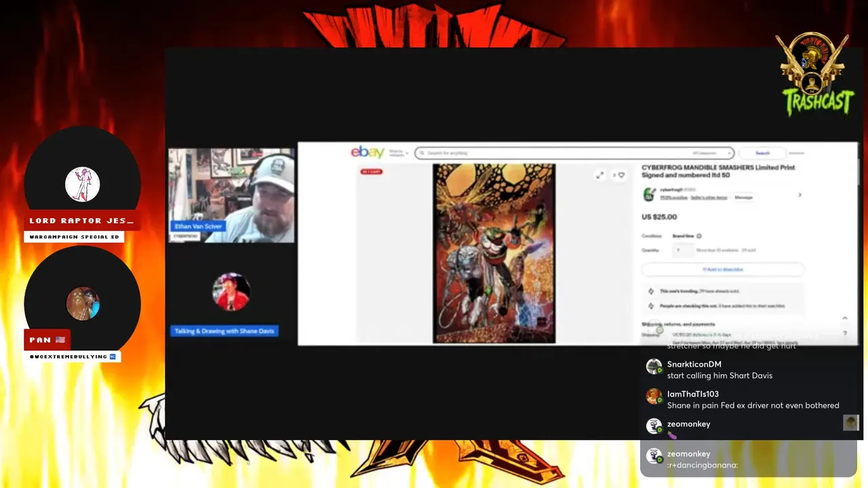Click the IamThaTIs103 username in chat
868x488 pixels.
pyautogui.click(x=693, y=394)
